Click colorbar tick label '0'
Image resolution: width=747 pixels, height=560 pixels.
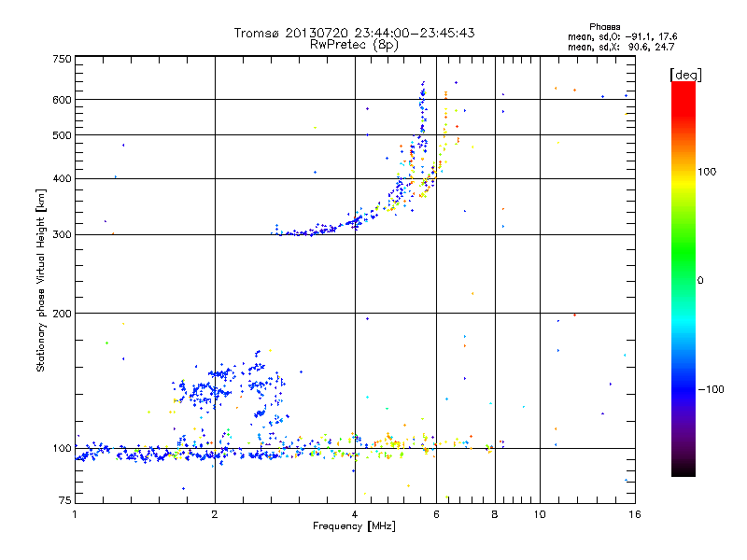[x=699, y=280]
